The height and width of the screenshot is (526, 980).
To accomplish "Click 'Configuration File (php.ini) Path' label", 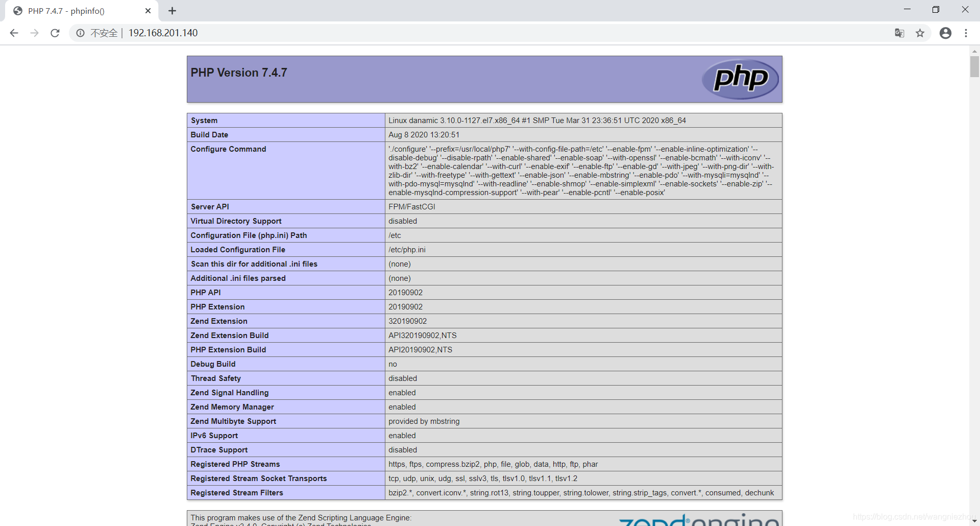I will 249,235.
